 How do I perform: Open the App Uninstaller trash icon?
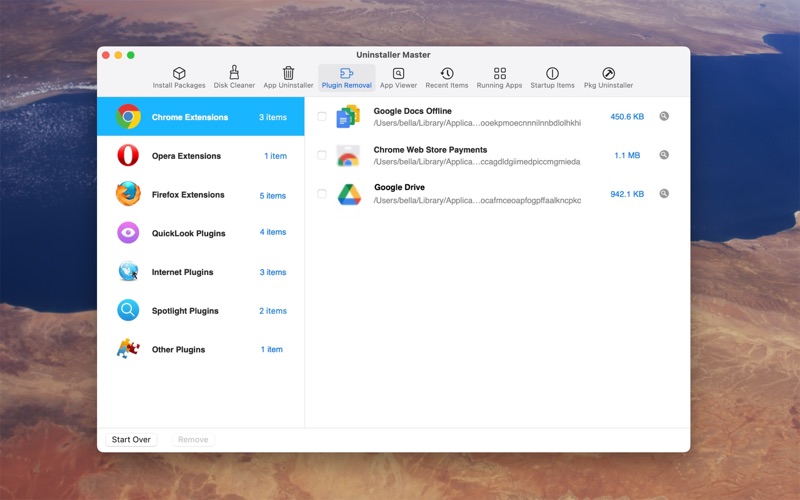click(x=288, y=73)
